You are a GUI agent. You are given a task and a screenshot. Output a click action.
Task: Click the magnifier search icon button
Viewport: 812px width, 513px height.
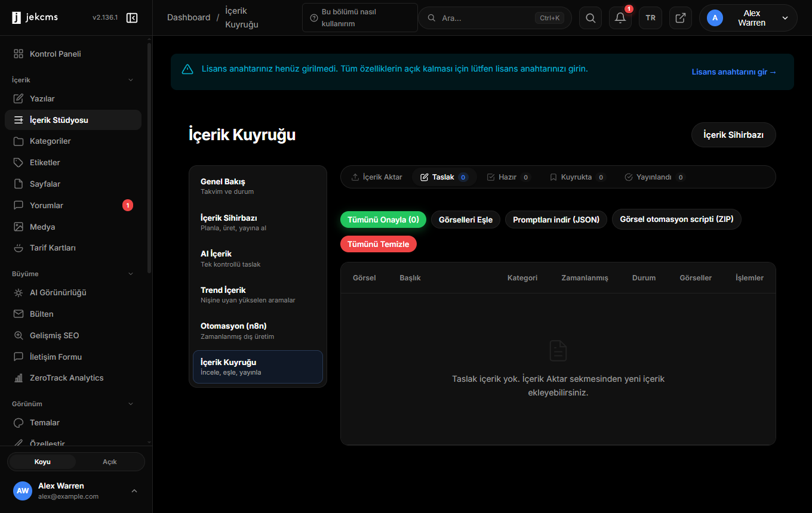590,18
